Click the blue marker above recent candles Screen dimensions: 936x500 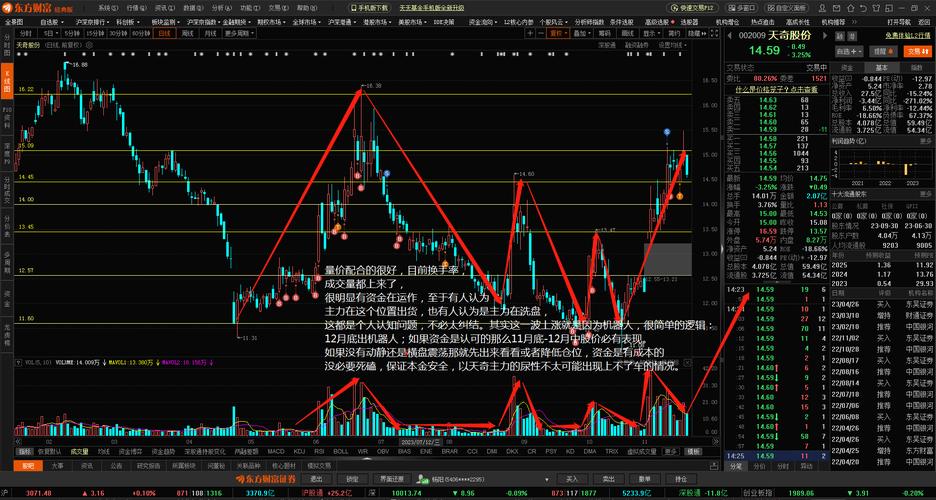point(667,131)
